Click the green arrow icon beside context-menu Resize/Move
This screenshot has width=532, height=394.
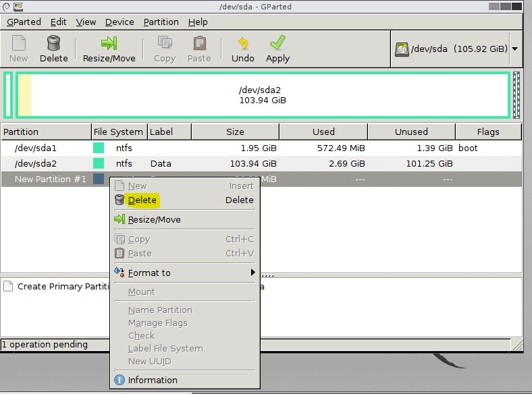click(x=119, y=219)
